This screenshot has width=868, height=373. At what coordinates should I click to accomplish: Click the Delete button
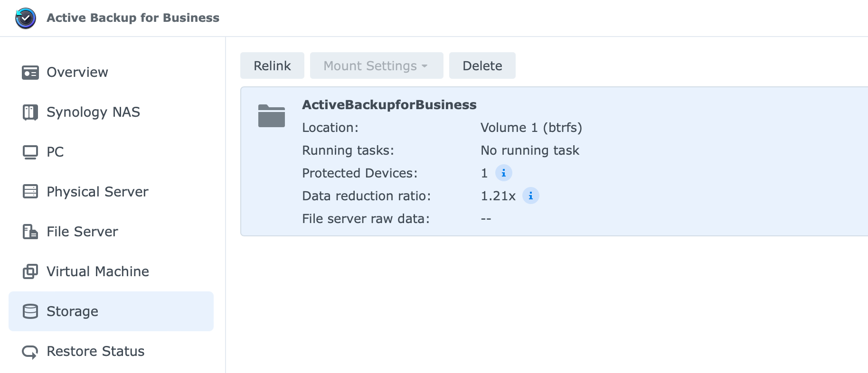(x=482, y=65)
